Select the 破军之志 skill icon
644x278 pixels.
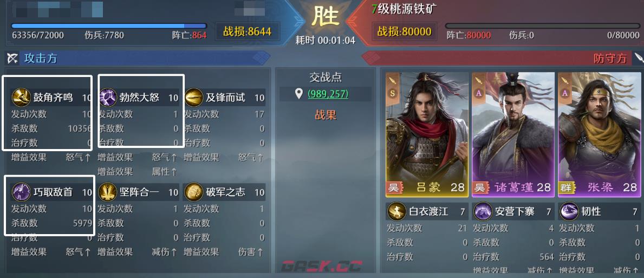click(x=194, y=192)
